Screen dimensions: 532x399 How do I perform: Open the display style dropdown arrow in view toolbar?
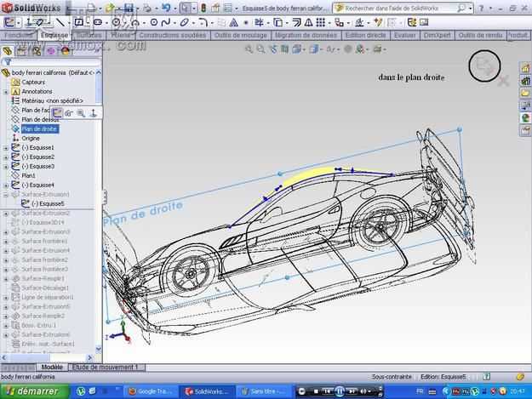click(323, 50)
